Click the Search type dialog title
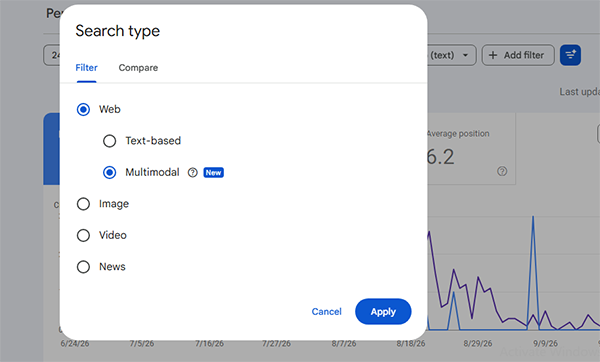 [117, 31]
